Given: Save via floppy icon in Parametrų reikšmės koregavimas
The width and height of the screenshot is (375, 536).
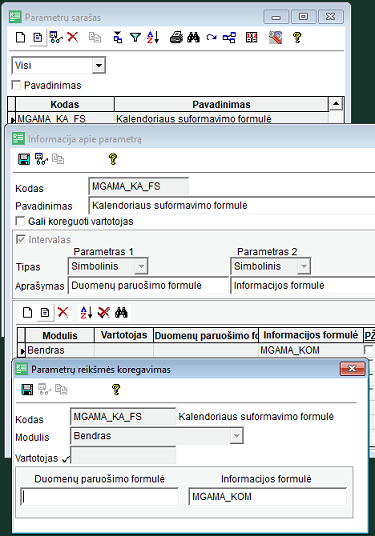Looking at the screenshot, I should coord(27,389).
